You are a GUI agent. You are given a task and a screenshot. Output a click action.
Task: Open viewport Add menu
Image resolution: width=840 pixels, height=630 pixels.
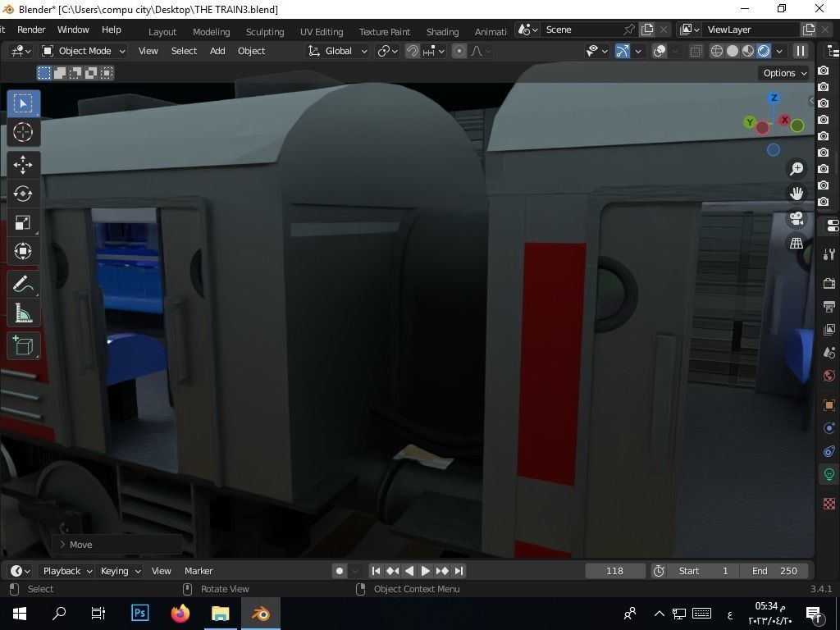tap(217, 51)
